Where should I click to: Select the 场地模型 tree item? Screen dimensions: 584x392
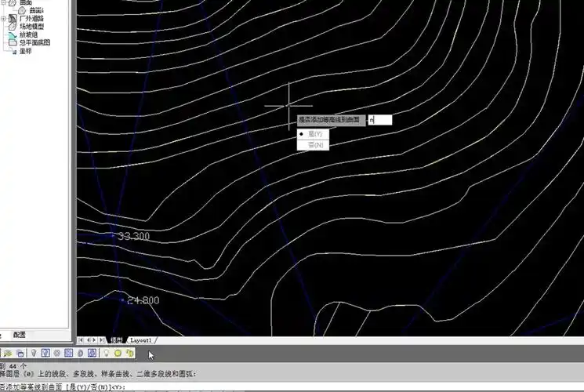click(x=31, y=26)
